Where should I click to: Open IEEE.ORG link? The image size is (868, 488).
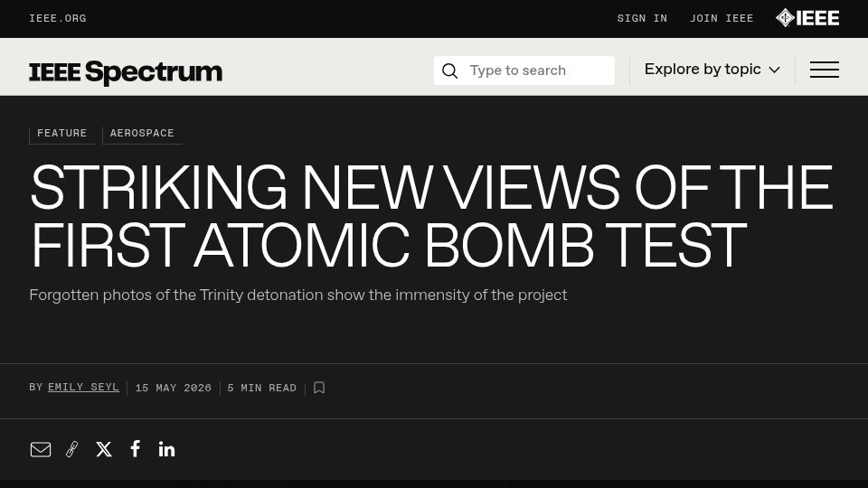[x=58, y=18]
